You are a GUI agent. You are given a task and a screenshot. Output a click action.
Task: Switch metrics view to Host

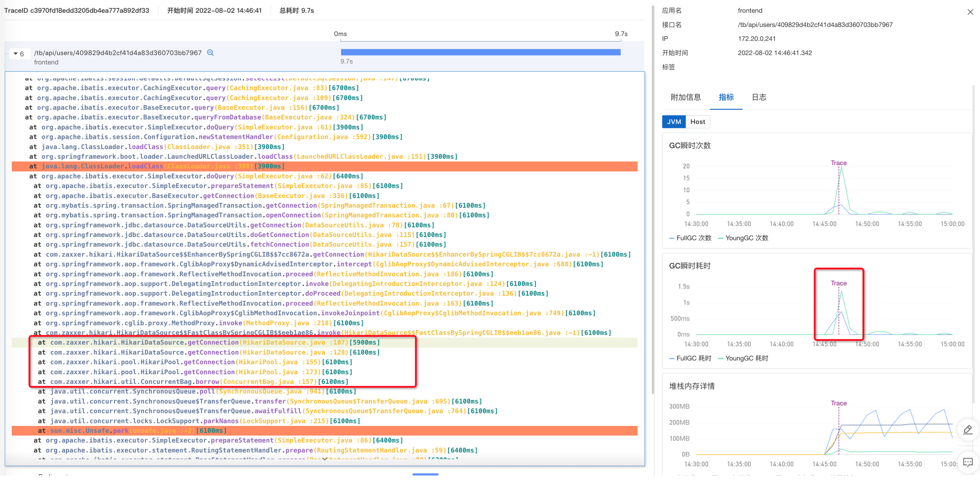[697, 122]
